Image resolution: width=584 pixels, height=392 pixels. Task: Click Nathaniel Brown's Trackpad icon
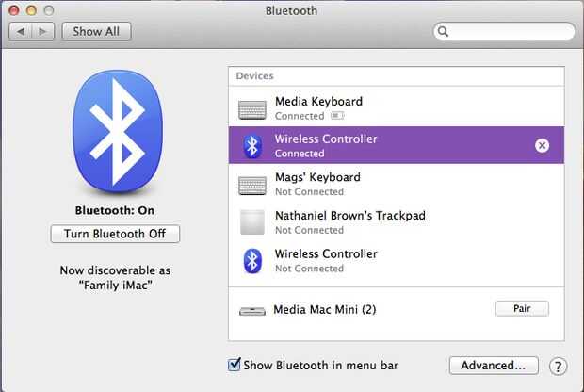click(251, 222)
